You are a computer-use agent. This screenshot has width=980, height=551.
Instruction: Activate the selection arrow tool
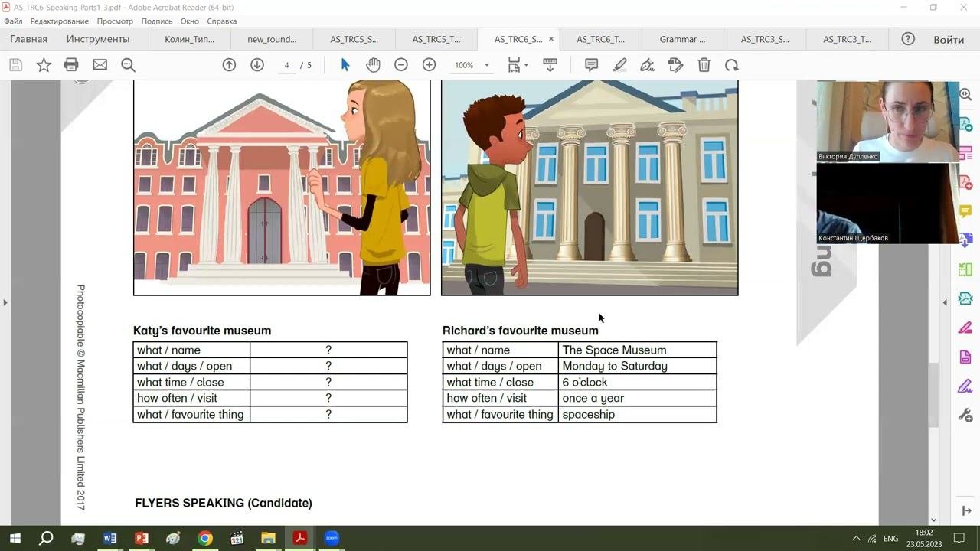coord(345,65)
